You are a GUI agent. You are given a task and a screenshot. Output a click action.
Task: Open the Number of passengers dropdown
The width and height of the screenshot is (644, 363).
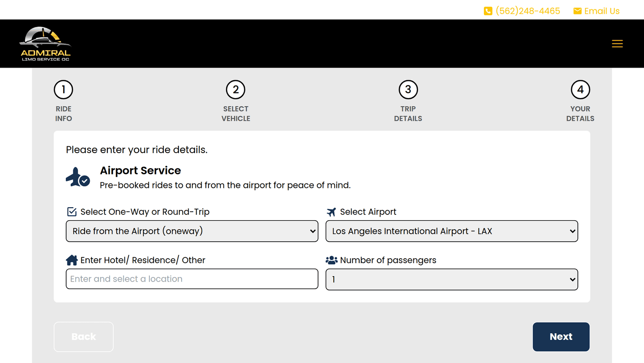452,279
